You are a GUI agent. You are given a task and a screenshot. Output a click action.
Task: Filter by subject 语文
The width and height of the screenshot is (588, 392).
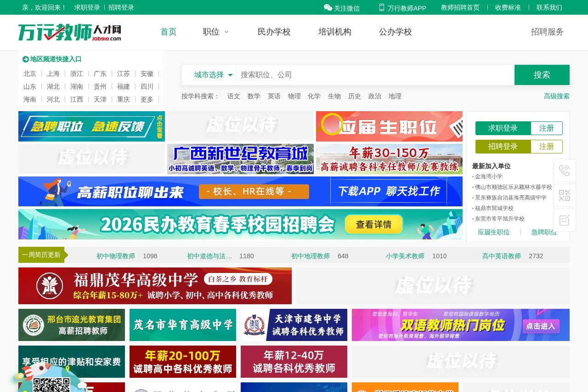point(234,96)
